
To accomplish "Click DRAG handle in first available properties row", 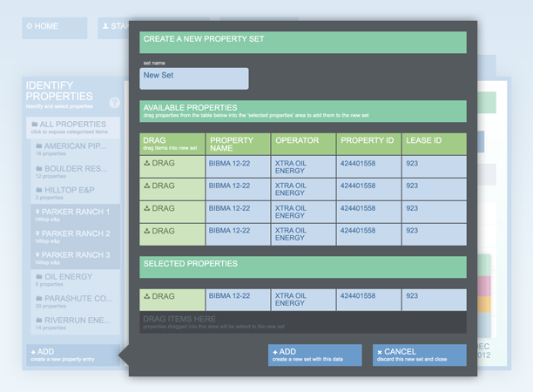I will point(172,166).
